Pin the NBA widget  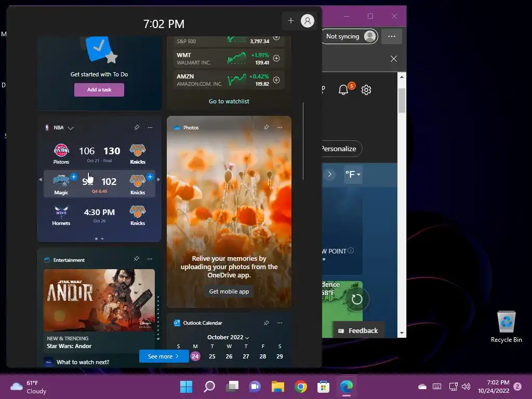[137, 127]
